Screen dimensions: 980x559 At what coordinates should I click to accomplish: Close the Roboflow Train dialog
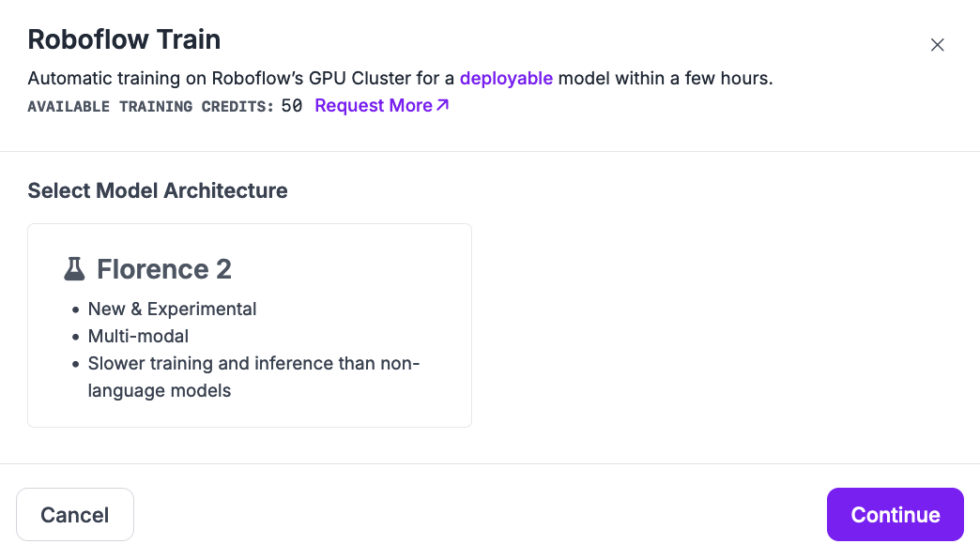pyautogui.click(x=937, y=45)
